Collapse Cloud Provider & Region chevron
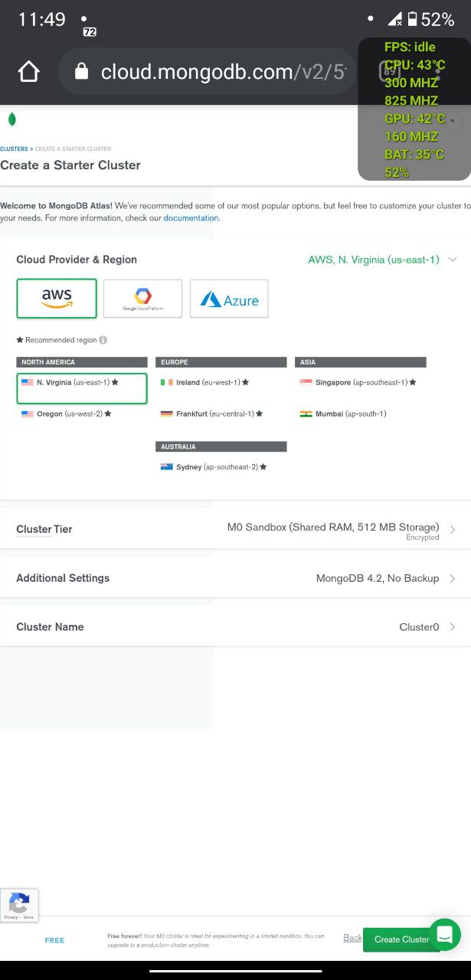The width and height of the screenshot is (471, 980). point(453,260)
